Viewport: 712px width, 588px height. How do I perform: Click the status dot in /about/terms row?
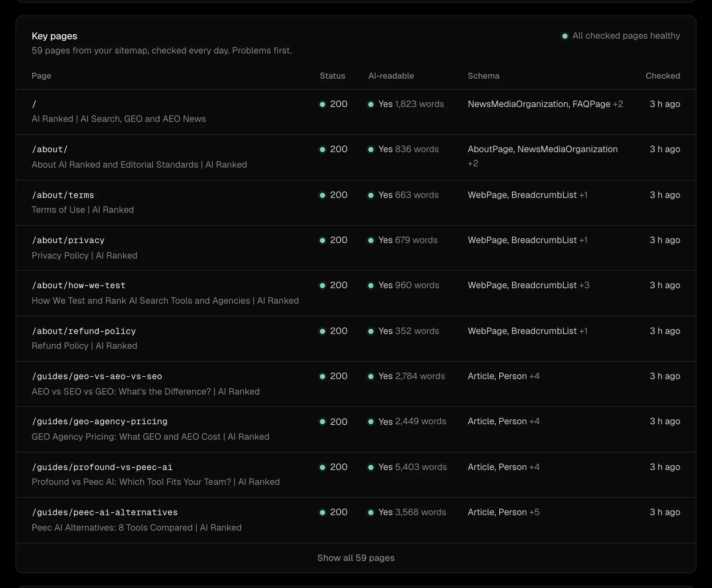tap(323, 195)
